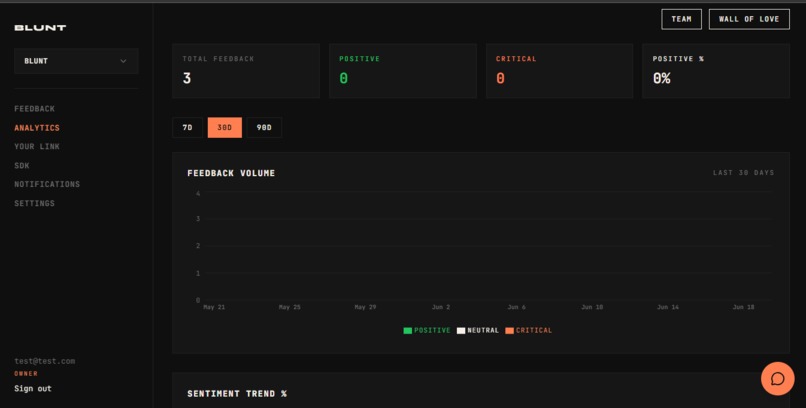Click the Feedback Volume heading
The image size is (806, 408).
(231, 173)
